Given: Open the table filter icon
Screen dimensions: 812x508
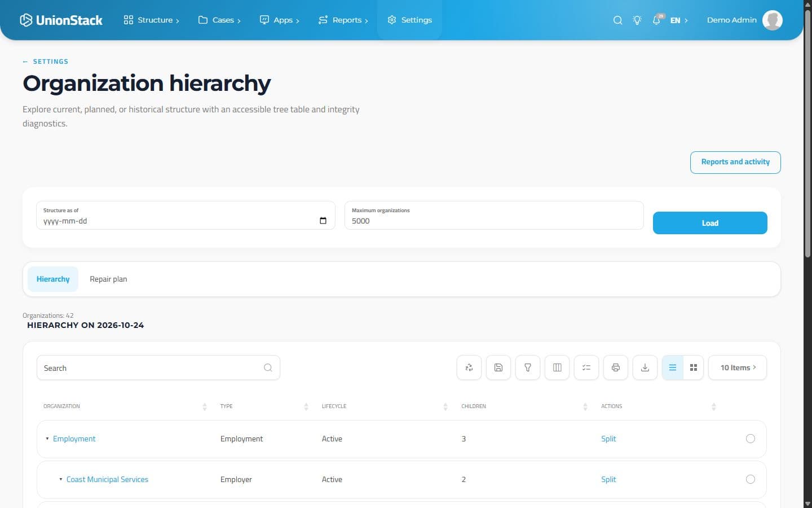Looking at the screenshot, I should click(528, 367).
